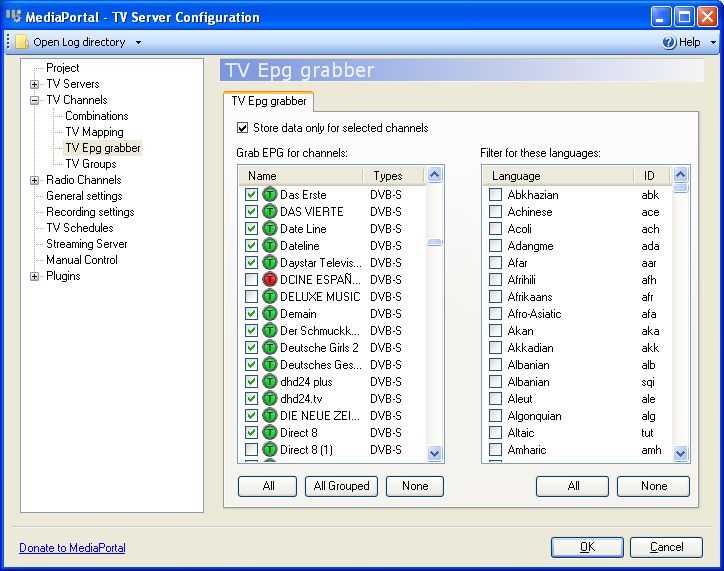
Task: Uncheck Store data only for selected channels
Action: click(x=242, y=128)
